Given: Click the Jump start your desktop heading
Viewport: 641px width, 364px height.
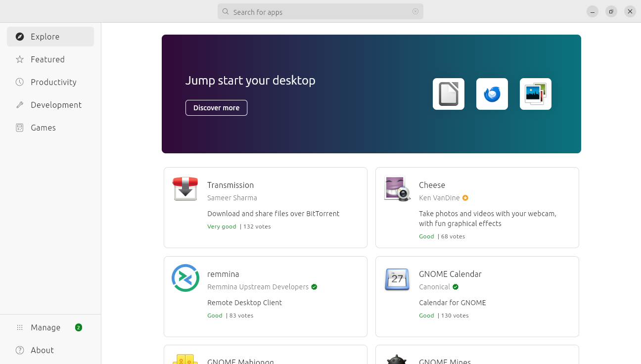Looking at the screenshot, I should point(250,80).
